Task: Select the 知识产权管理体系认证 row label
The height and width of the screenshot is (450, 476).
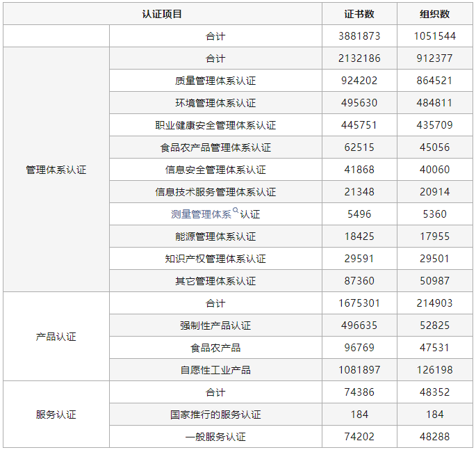Action: point(215,259)
